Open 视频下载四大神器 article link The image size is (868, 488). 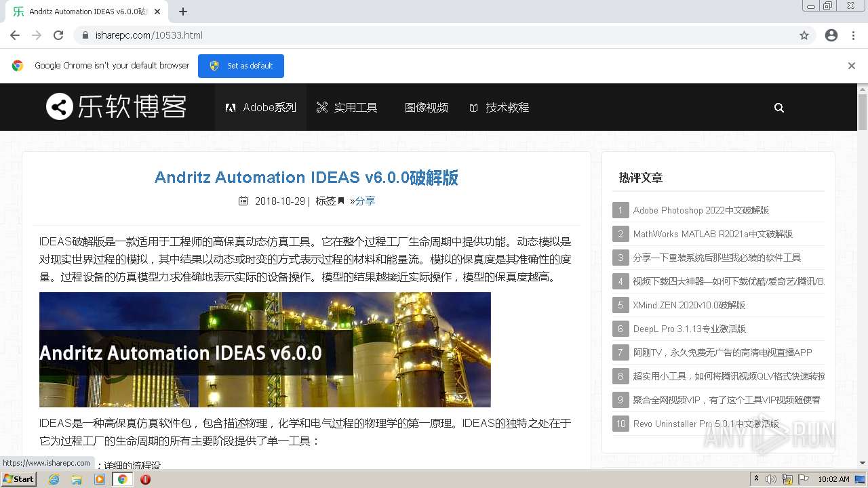[x=728, y=281]
